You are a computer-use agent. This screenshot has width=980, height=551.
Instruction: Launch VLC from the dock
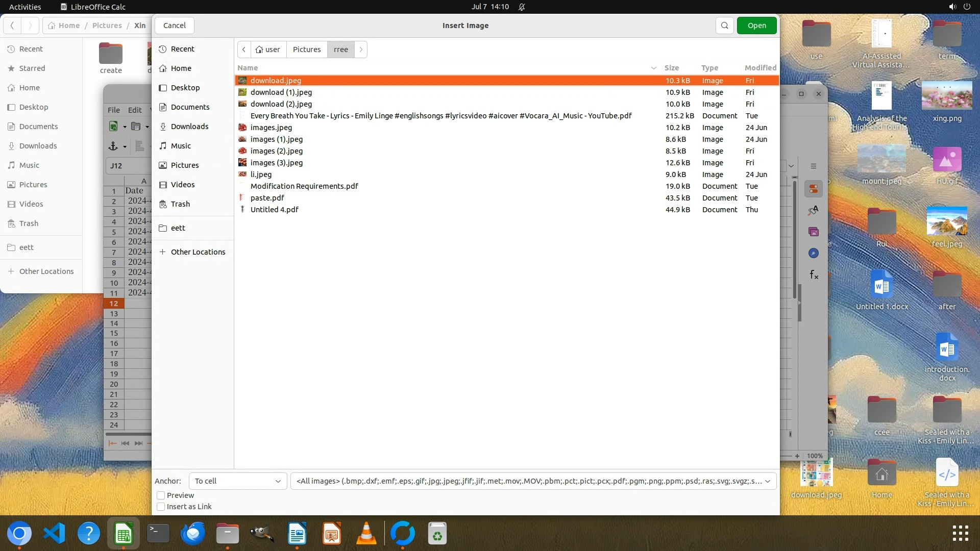click(x=366, y=534)
